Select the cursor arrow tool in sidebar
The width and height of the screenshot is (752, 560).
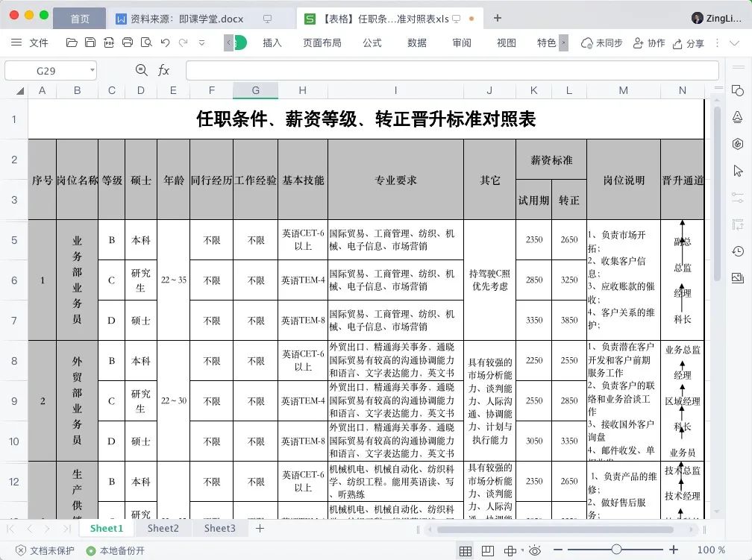(x=738, y=170)
